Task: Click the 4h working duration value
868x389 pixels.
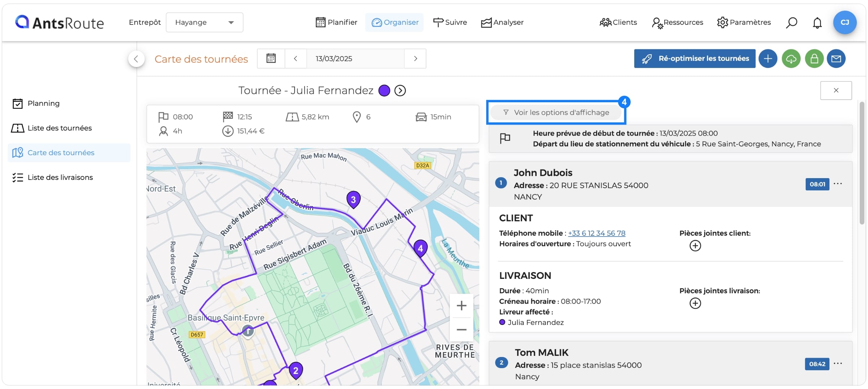Action: pos(178,131)
